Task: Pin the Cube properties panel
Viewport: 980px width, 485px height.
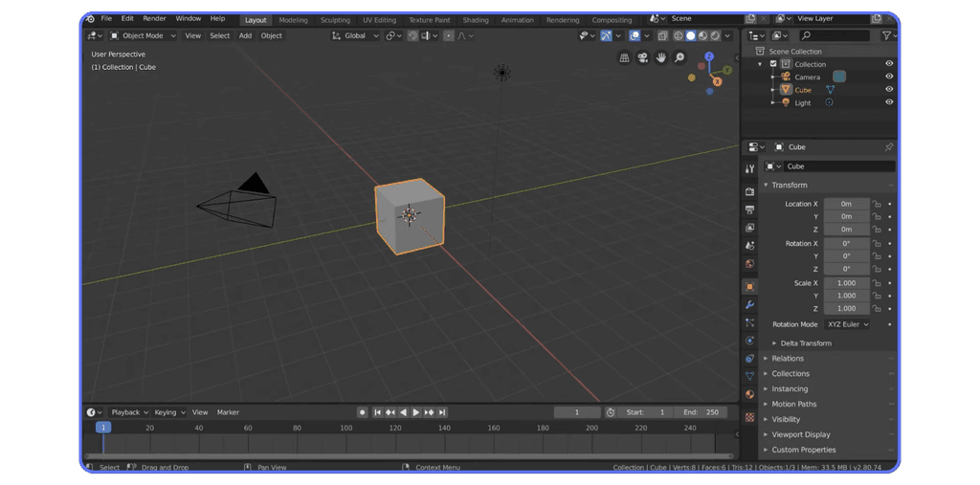Action: (889, 147)
